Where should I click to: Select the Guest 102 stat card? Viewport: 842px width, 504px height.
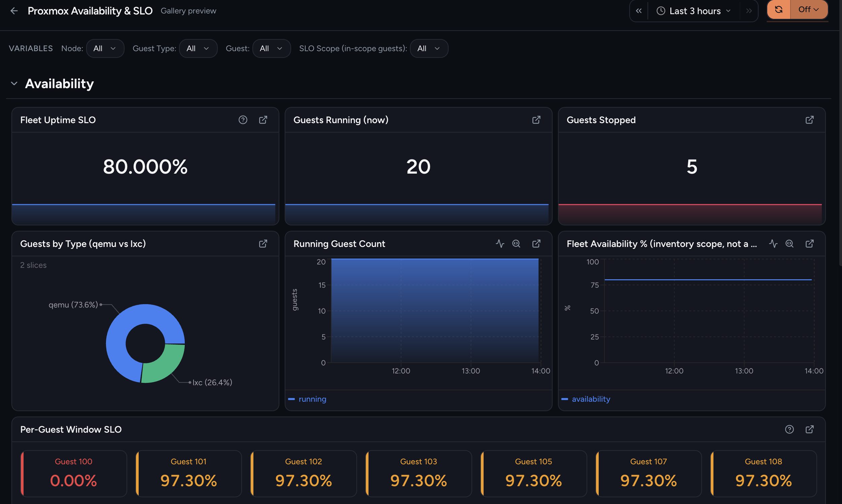(304, 474)
